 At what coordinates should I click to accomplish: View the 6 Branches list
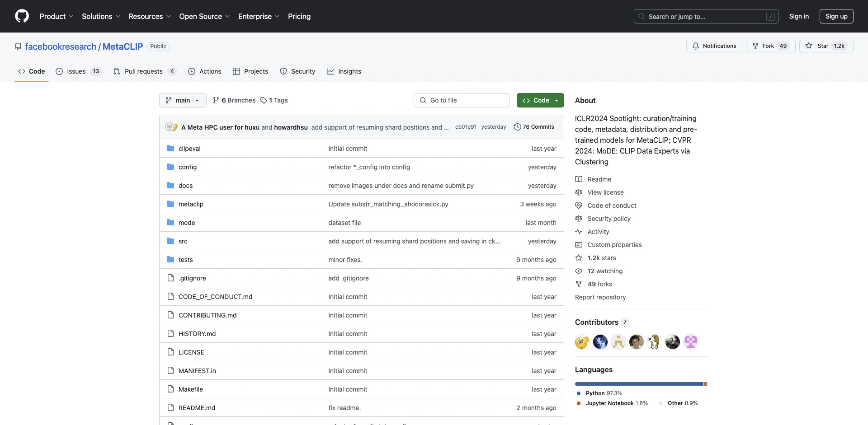(234, 100)
